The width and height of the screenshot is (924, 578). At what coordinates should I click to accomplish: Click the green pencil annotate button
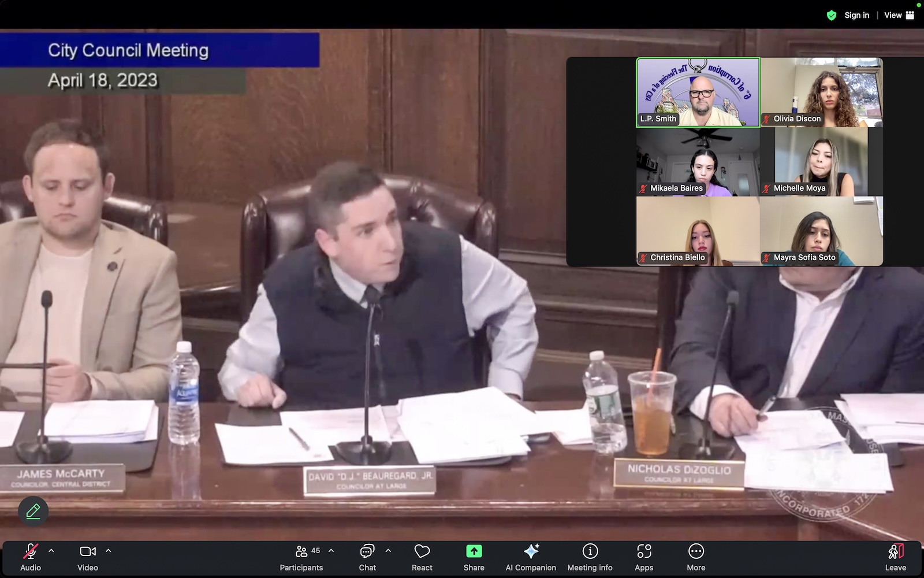pos(33,512)
